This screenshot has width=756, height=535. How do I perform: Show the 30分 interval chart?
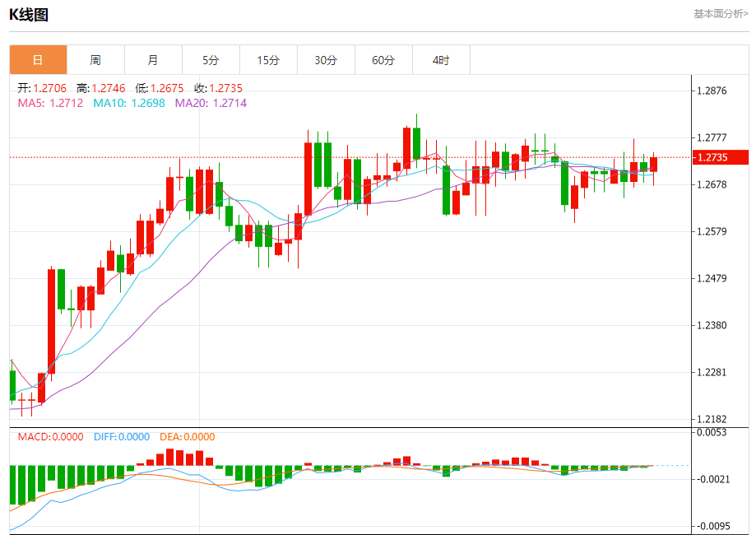click(326, 60)
